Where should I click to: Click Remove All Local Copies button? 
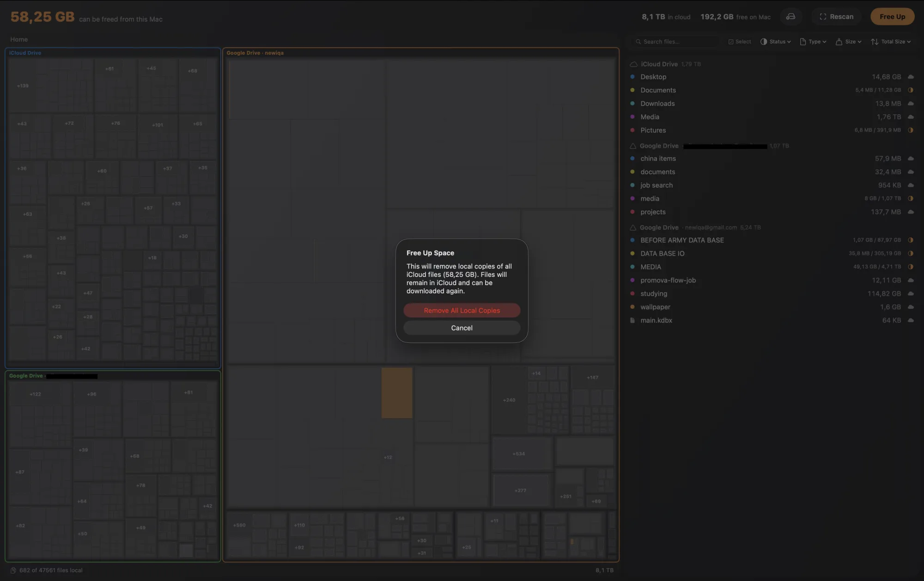coord(462,311)
